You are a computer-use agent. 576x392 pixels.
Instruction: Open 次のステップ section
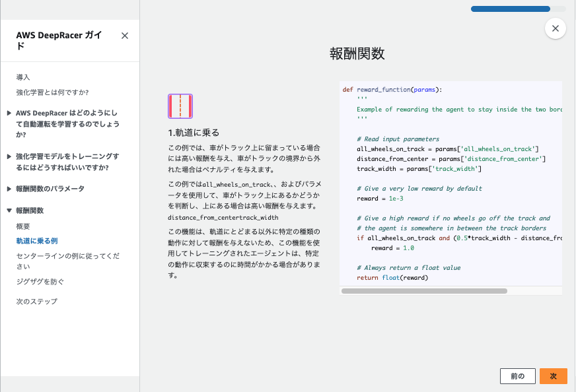point(37,302)
